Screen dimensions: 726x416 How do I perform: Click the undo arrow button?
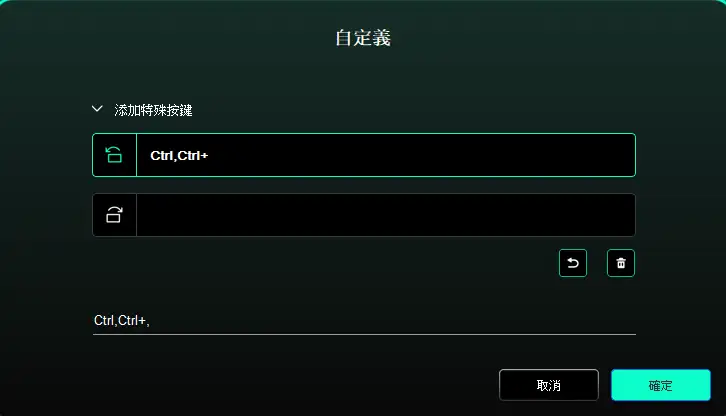pyautogui.click(x=573, y=263)
